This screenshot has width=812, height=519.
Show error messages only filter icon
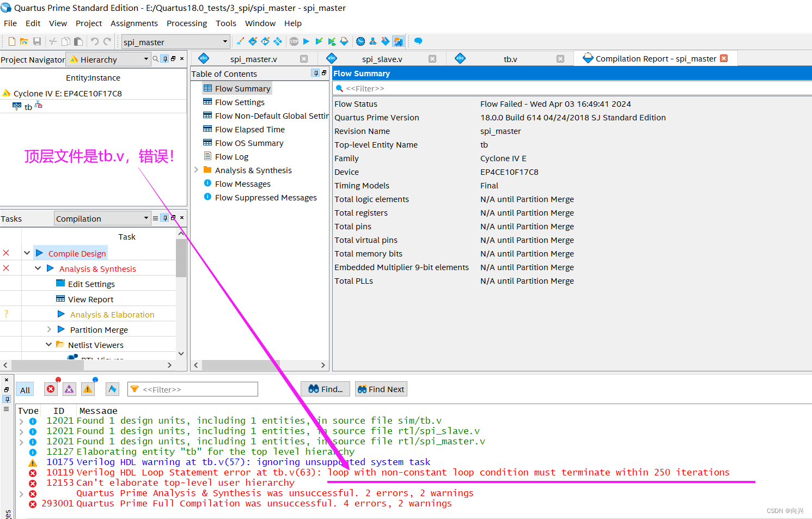click(x=51, y=389)
